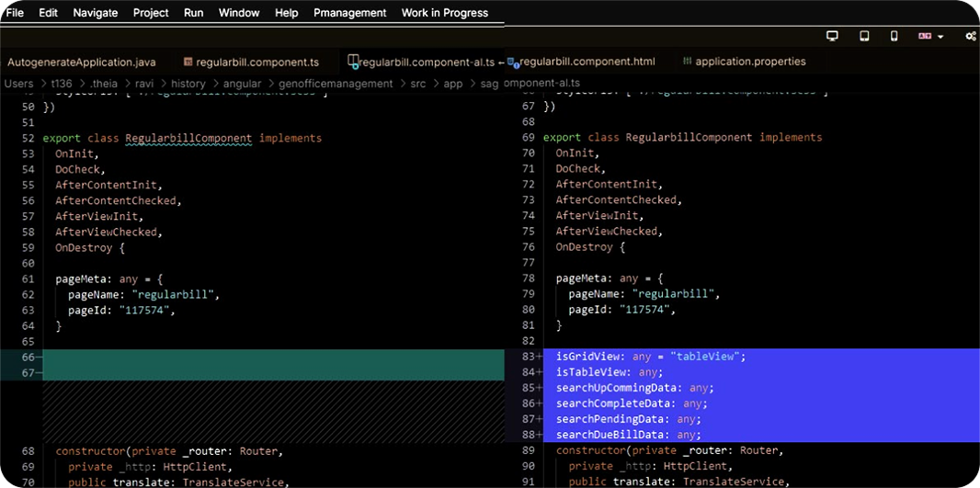The image size is (980, 488).
Task: Switch to mobile phone preview icon
Action: coord(895,36)
